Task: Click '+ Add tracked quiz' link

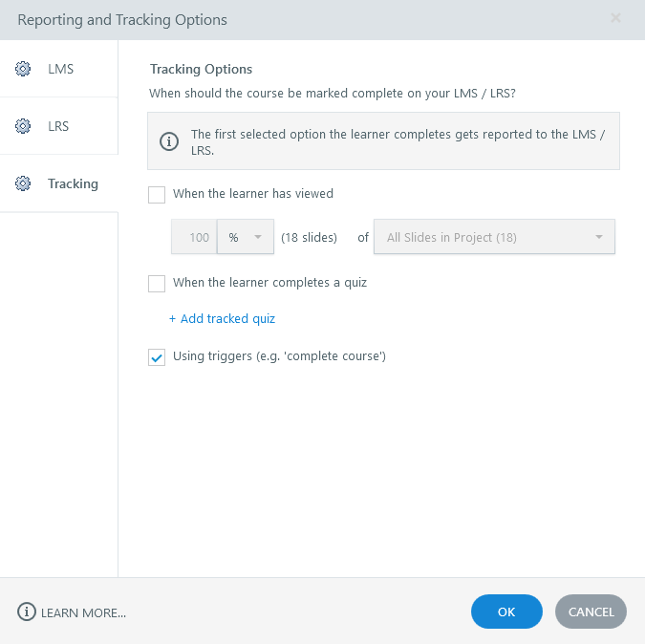Action: (223, 318)
